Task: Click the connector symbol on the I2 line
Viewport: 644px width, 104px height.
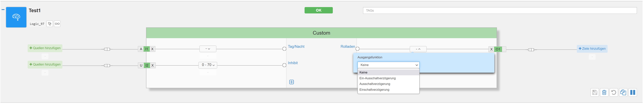Action: [x=107, y=66]
